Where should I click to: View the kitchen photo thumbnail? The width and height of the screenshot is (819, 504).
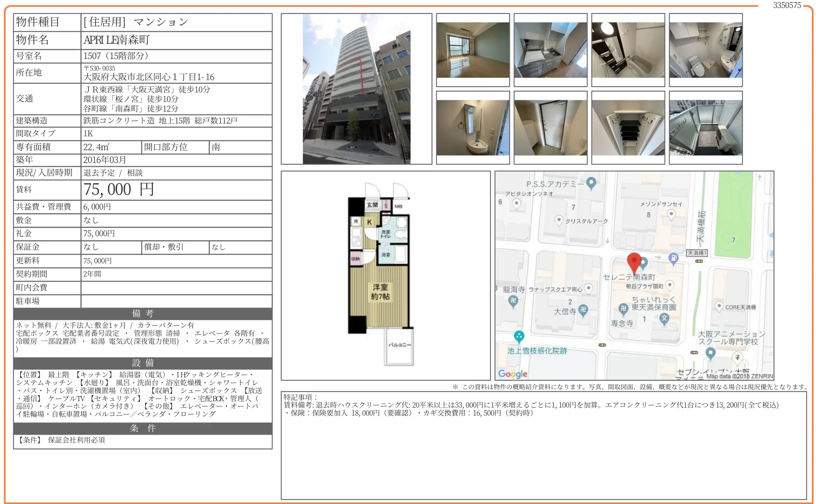550,50
